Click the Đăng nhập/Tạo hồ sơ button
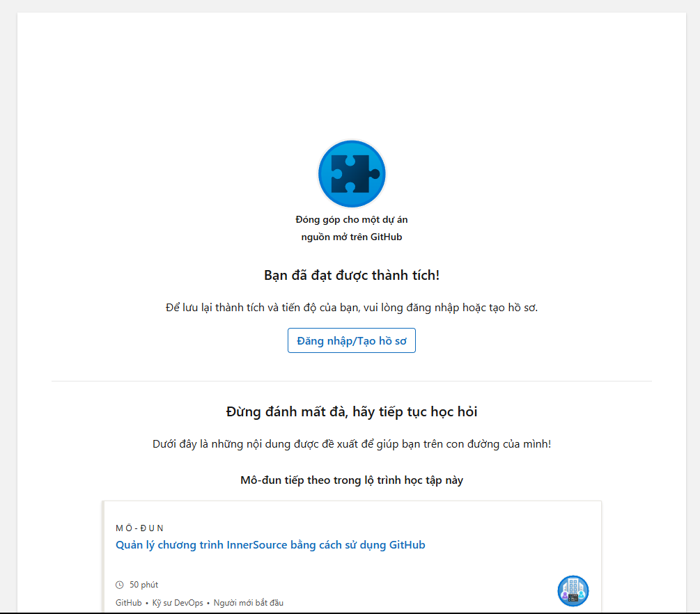This screenshot has width=700, height=614. coord(352,340)
